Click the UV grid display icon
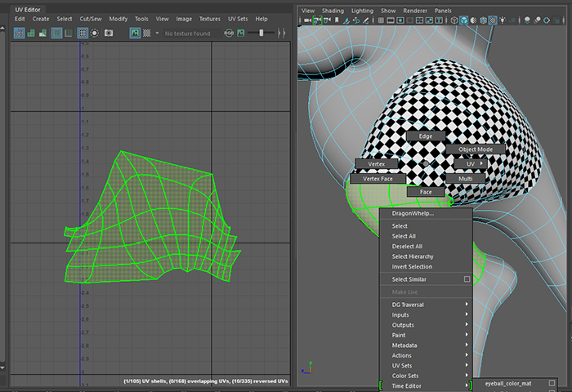572x392 pixels. point(83,33)
